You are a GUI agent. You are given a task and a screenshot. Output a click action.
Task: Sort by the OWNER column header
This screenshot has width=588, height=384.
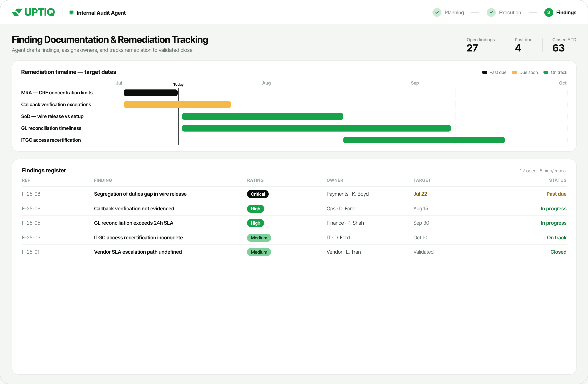(x=335, y=180)
